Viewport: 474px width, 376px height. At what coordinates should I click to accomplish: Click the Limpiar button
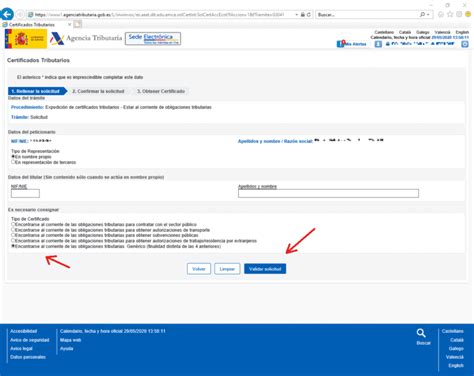[227, 269]
